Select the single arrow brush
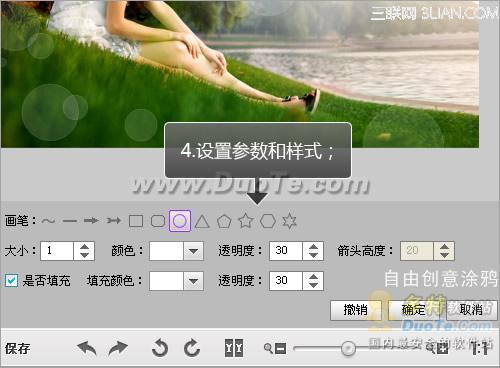The height and width of the screenshot is (368, 500). coord(91,221)
